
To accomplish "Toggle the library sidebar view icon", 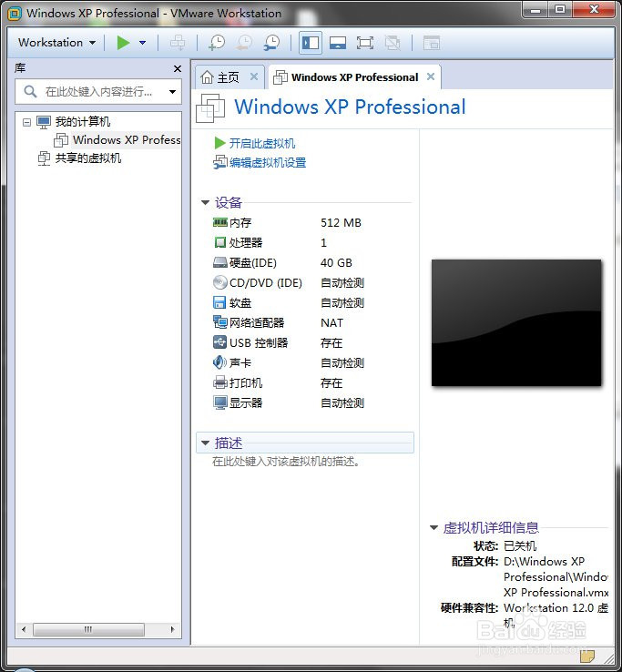I will 311,43.
